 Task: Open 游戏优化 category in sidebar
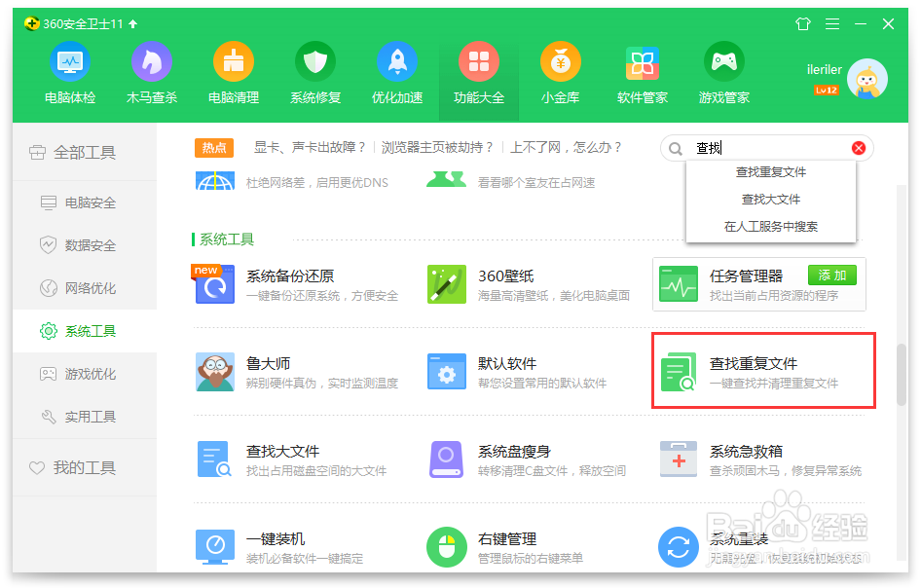coord(85,374)
